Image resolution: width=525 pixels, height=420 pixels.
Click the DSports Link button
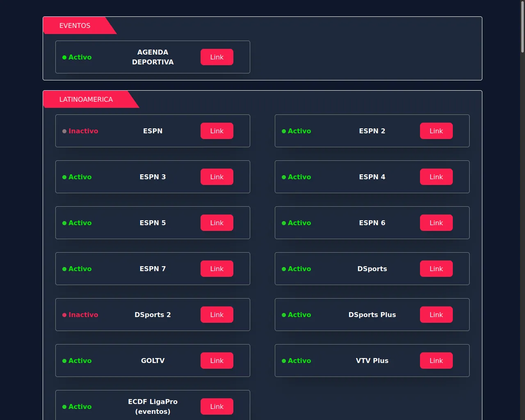[436, 269]
